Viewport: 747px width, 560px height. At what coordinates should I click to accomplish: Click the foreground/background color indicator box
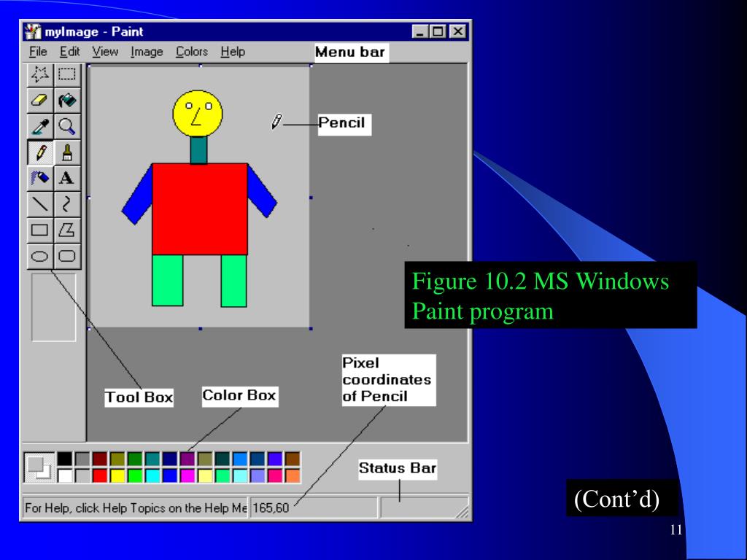coord(39,467)
